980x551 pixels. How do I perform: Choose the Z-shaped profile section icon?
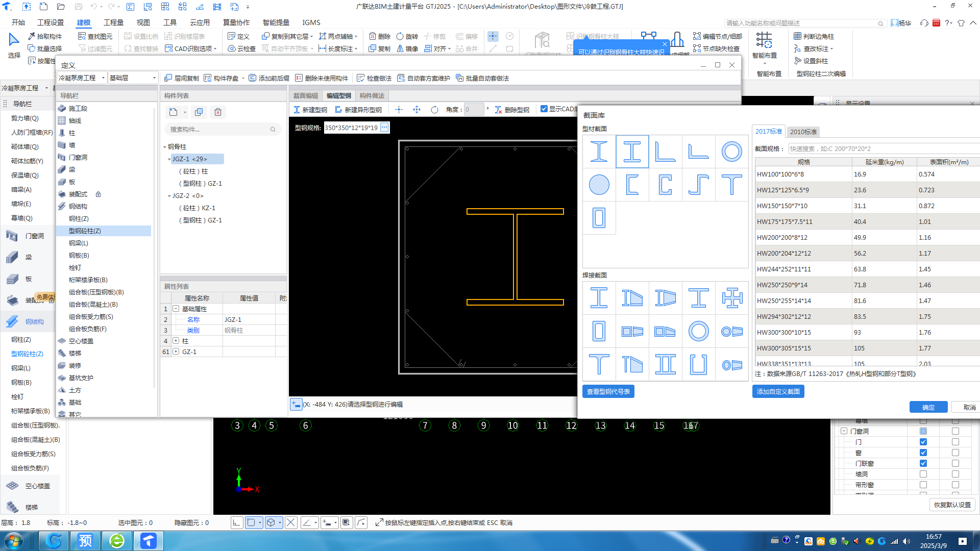click(698, 185)
